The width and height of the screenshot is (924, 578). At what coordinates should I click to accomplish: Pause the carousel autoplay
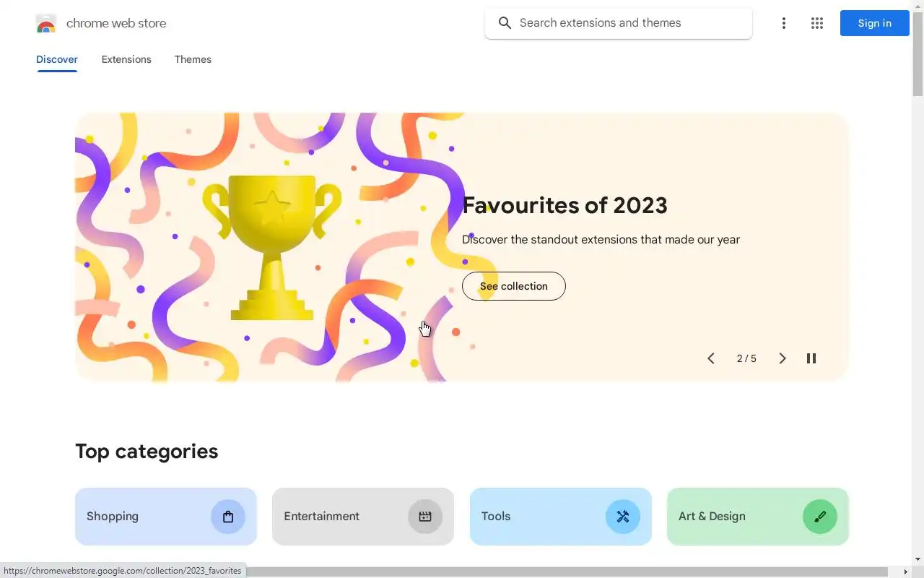[811, 358]
